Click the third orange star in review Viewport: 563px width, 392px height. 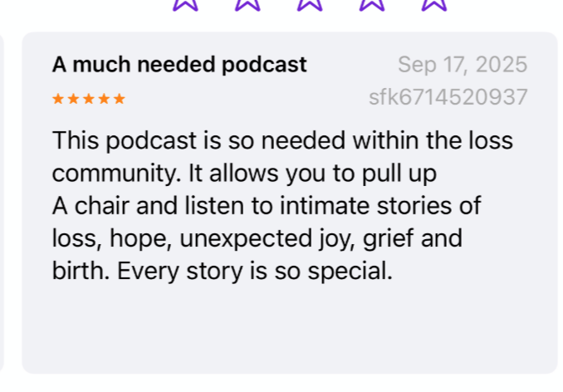[89, 99]
